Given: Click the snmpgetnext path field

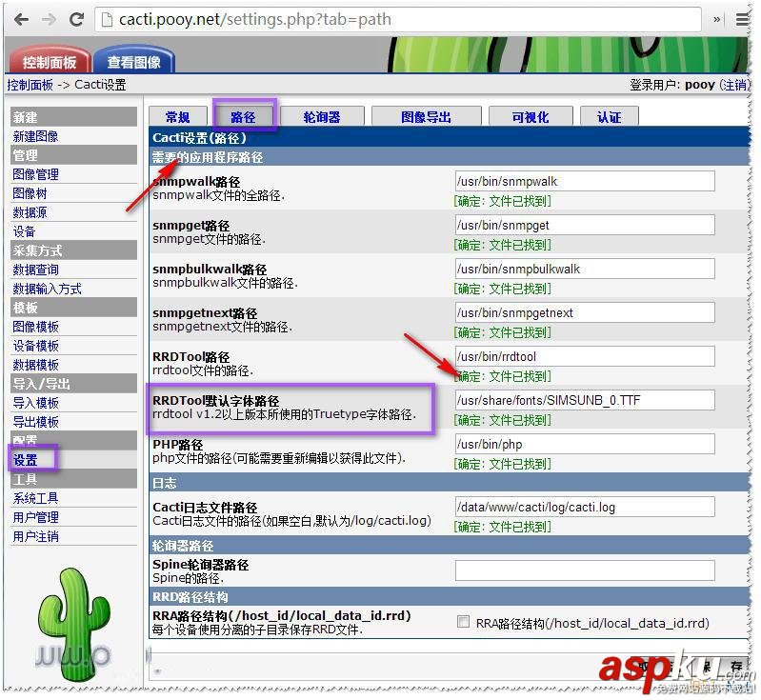Looking at the screenshot, I should pyautogui.click(x=585, y=312).
